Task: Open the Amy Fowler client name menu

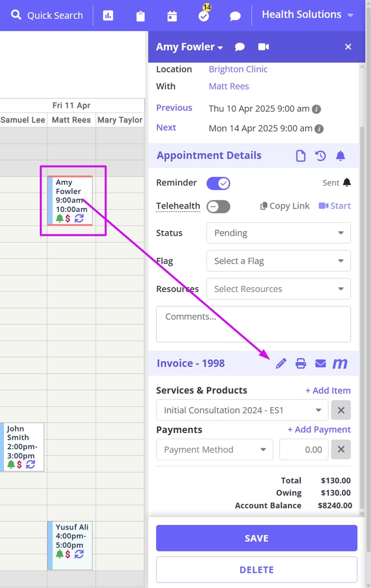Action: (189, 47)
